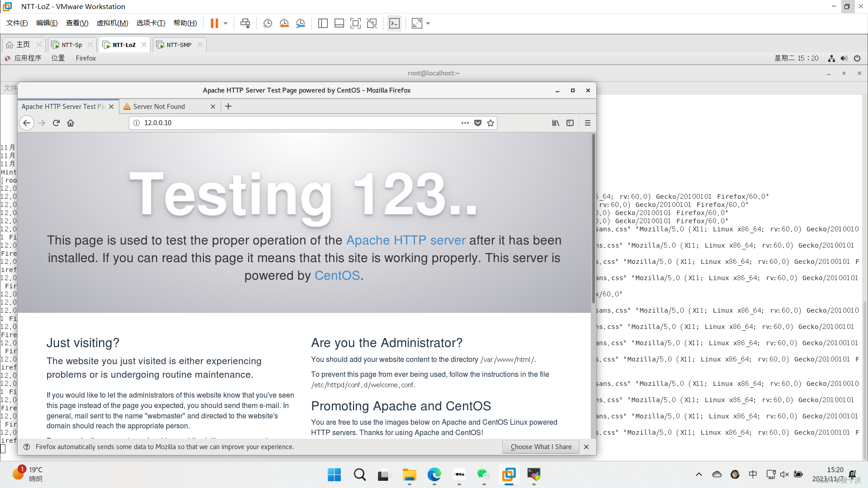
Task: Open Firefox library icon
Action: 556,123
